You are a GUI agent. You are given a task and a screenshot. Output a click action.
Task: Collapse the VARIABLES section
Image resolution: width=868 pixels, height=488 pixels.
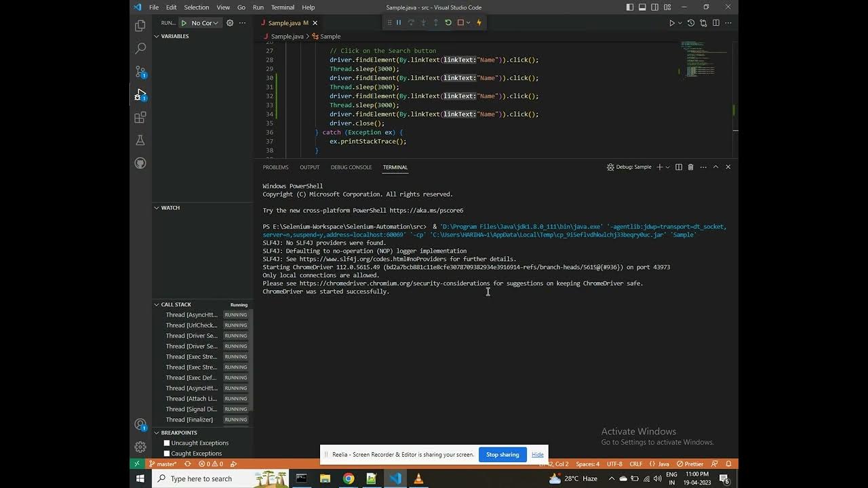203,36
